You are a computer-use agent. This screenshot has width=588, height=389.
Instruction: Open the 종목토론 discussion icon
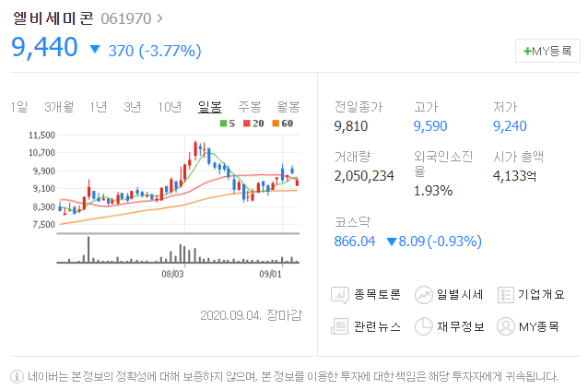click(x=340, y=295)
